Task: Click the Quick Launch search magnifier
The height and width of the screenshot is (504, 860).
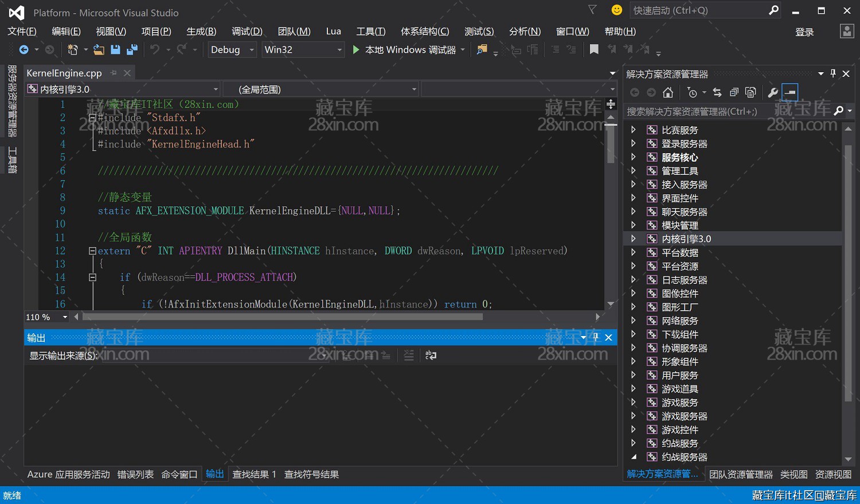Action: [x=773, y=10]
